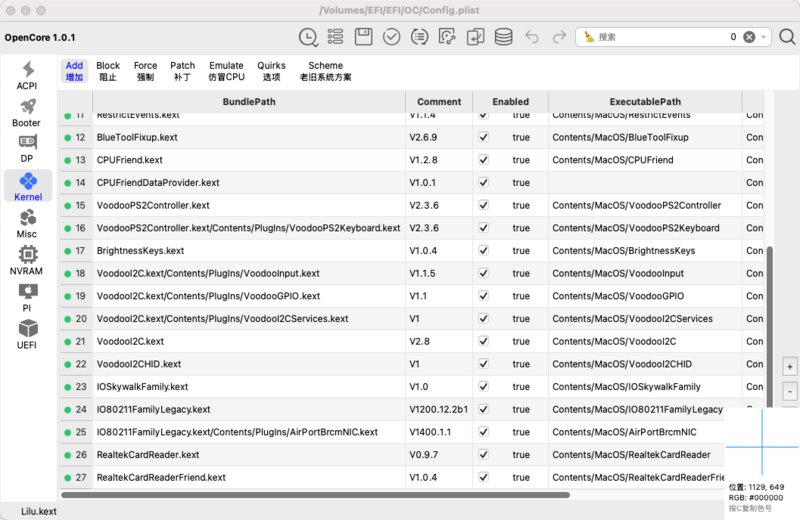Screen dimensions: 800x520
Task: Toggle Enabled checkbox for RealtekCardReader.kext
Action: coord(483,455)
